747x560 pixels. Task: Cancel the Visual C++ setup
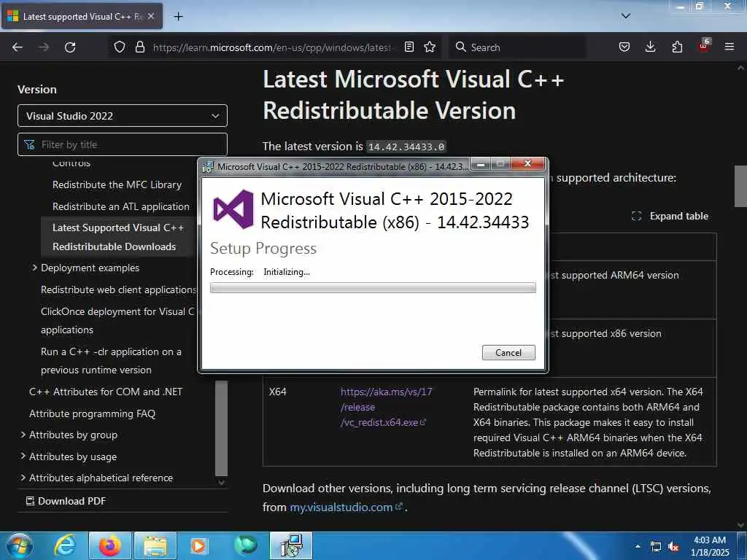tap(508, 353)
